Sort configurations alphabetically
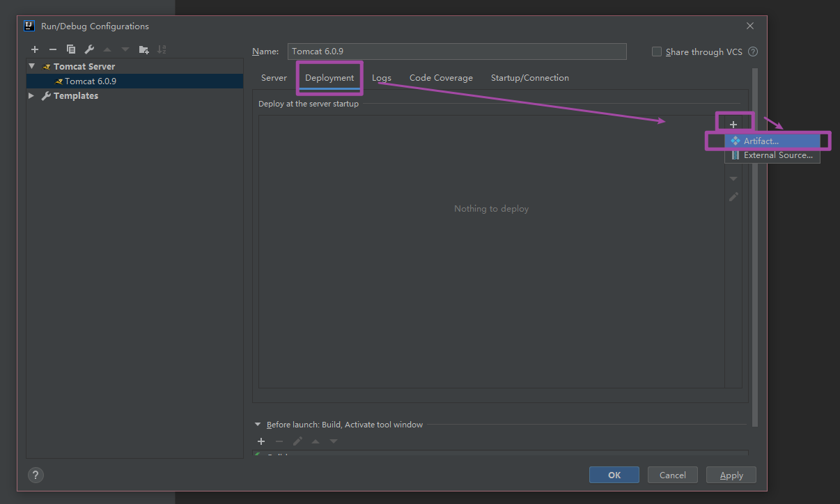840x504 pixels. coord(162,49)
